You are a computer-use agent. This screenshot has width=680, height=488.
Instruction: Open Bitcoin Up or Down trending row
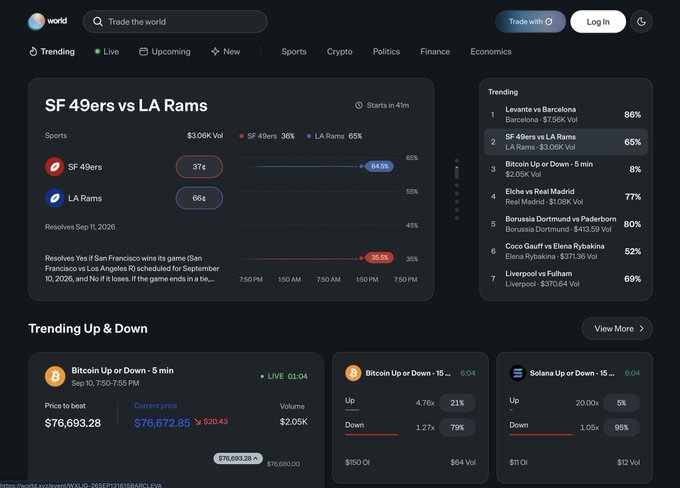tap(566, 169)
